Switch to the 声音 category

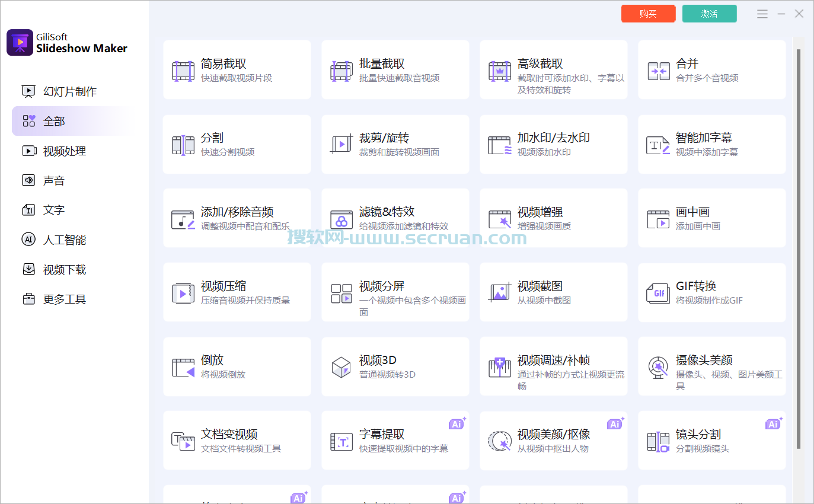[74, 180]
